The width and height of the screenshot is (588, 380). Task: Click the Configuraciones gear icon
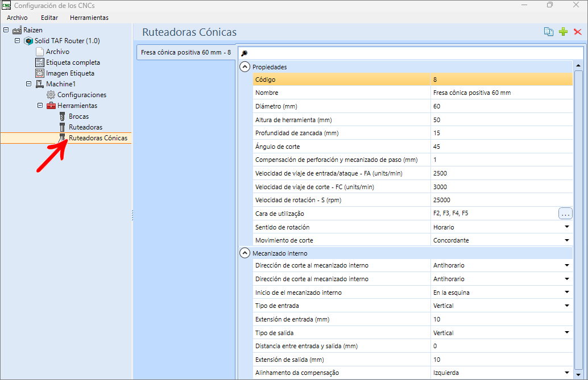tap(51, 95)
